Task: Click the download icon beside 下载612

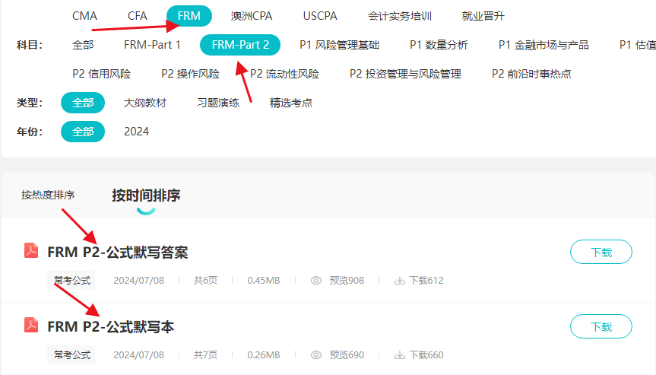Action: pos(400,280)
